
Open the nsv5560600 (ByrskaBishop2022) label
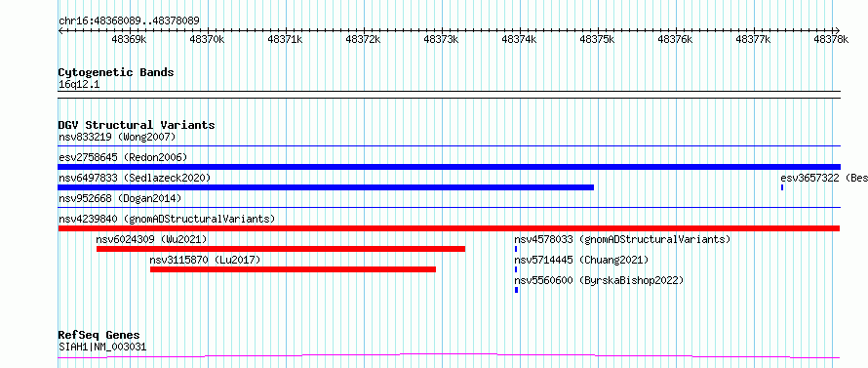coord(599,280)
